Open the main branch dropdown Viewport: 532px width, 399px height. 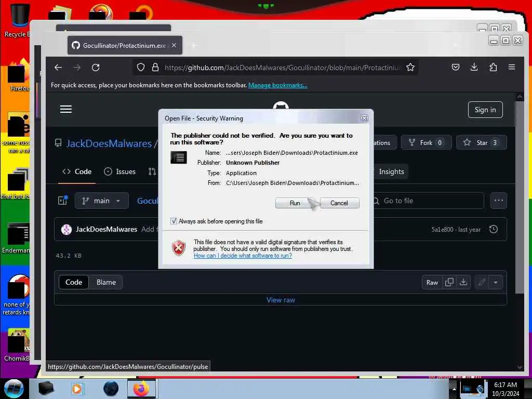[x=101, y=201]
